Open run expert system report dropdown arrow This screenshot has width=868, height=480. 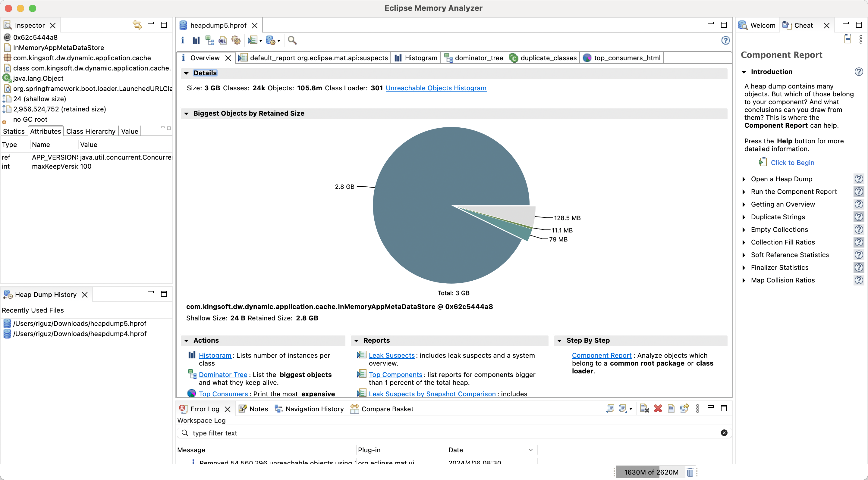pos(260,41)
